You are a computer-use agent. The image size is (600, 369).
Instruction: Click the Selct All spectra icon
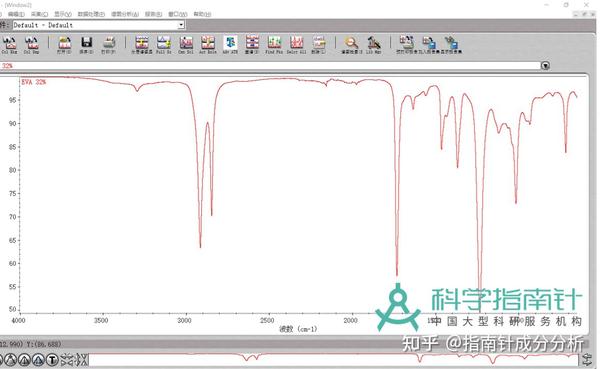(x=297, y=45)
